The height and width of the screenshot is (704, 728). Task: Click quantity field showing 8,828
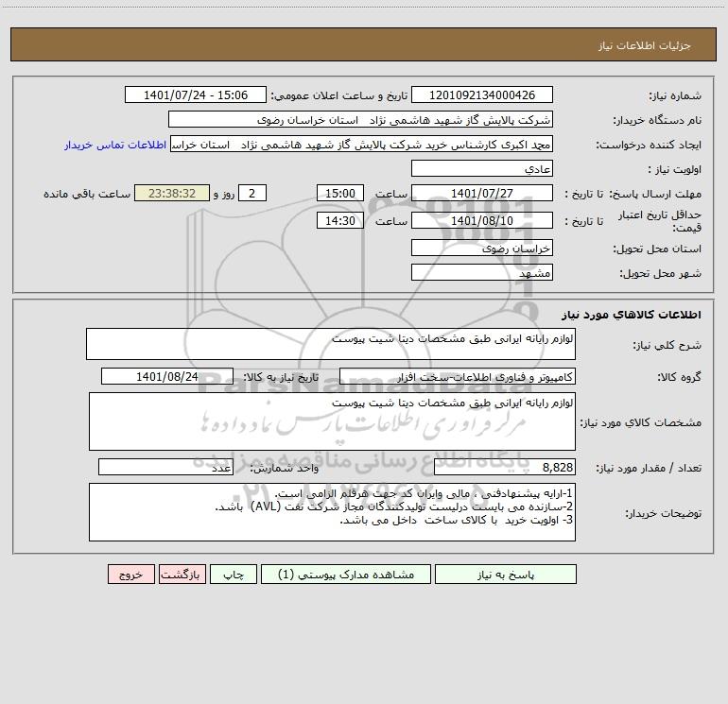[505, 467]
